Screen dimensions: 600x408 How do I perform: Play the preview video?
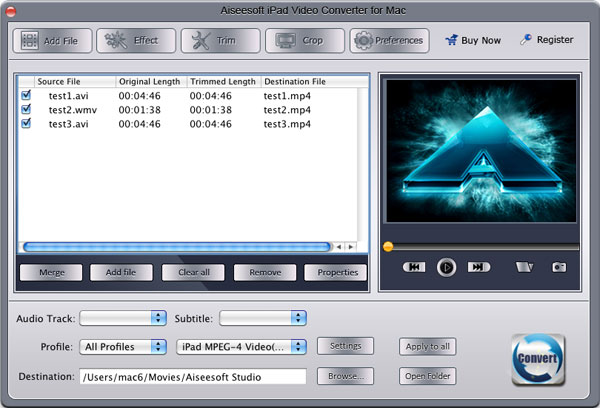446,267
